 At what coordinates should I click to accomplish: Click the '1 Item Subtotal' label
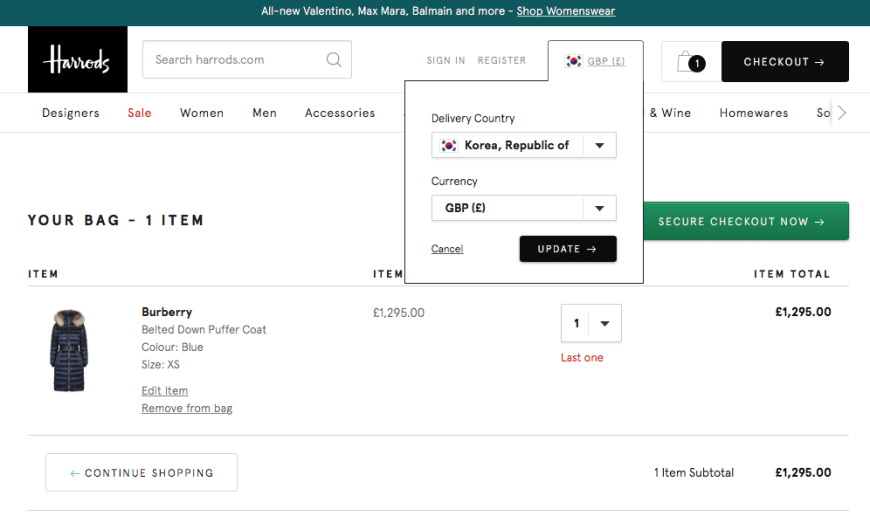[x=694, y=473]
